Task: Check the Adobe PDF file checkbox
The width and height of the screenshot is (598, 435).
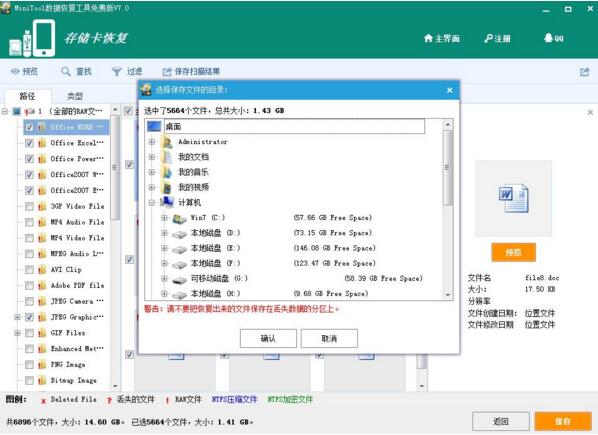Action: 29,286
